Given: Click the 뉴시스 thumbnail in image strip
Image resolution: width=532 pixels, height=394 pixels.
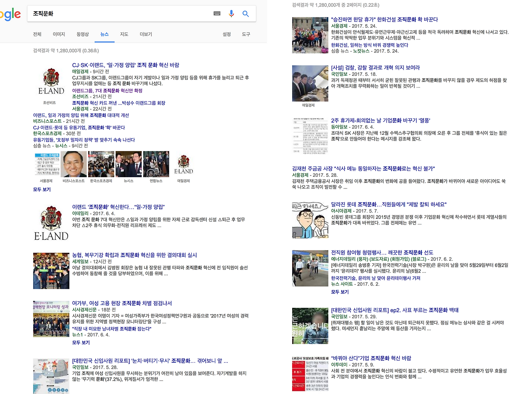Looking at the screenshot, I should pos(129,164).
